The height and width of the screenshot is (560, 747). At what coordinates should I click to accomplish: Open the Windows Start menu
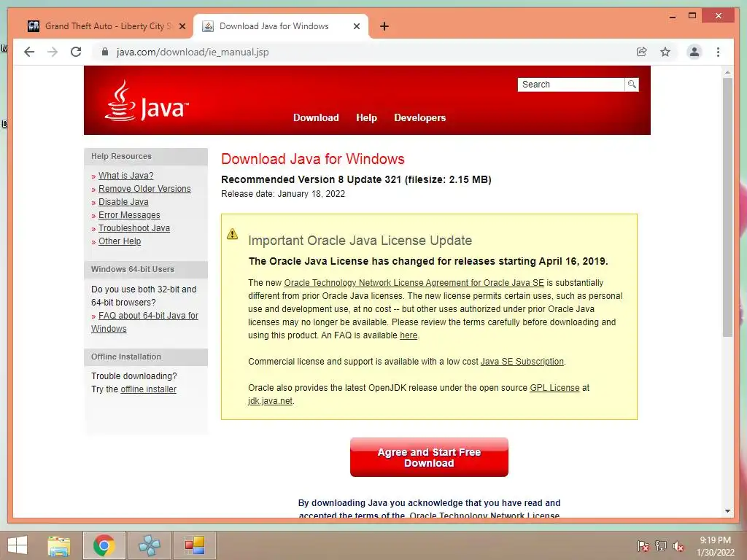pyautogui.click(x=18, y=545)
